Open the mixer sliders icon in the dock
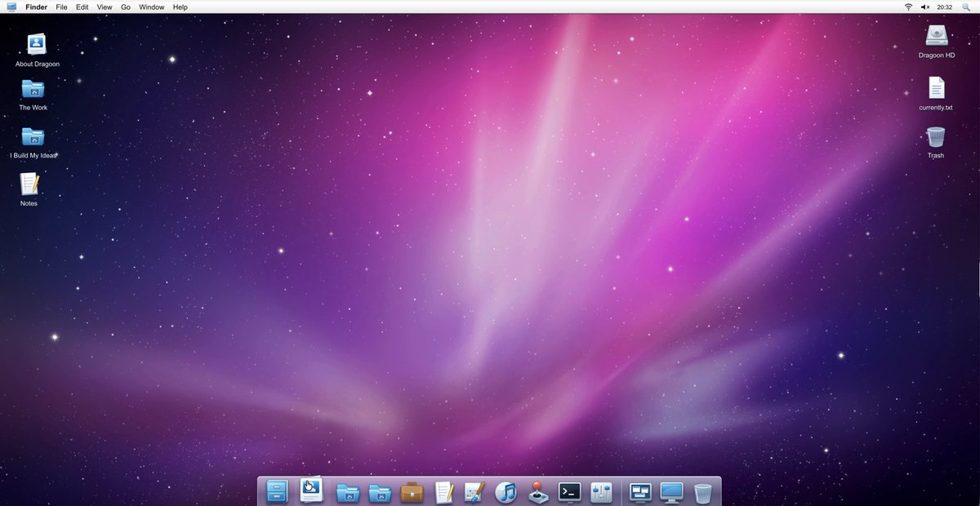Screen dimensions: 980x506 [601, 491]
